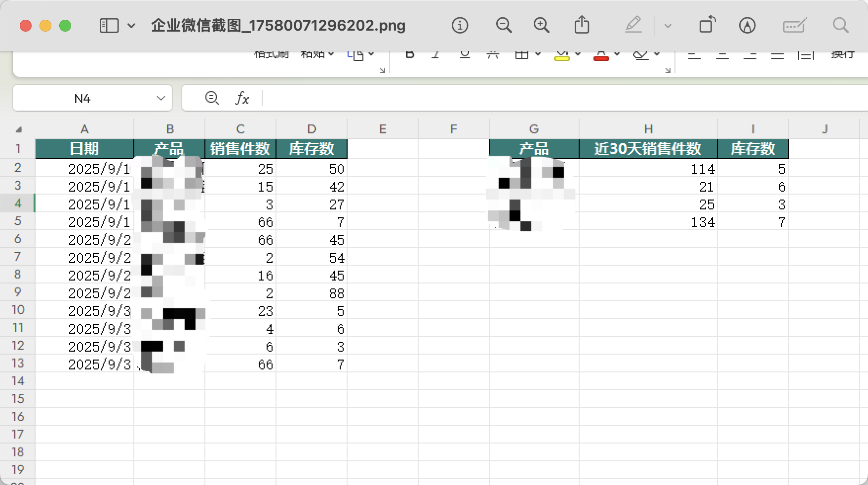Click the eraser clear-format icon
The image size is (868, 485).
point(640,55)
